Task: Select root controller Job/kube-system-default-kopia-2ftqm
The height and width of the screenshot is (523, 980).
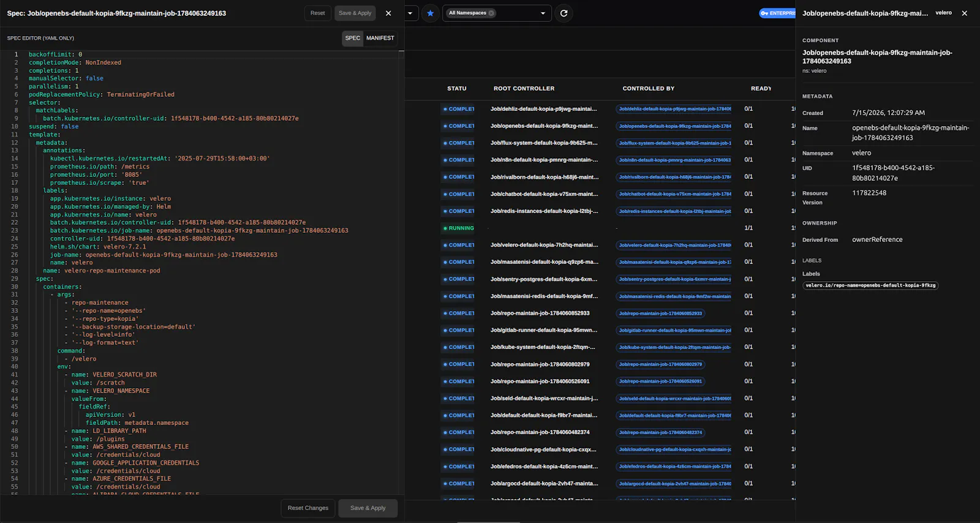Action: click(x=543, y=347)
